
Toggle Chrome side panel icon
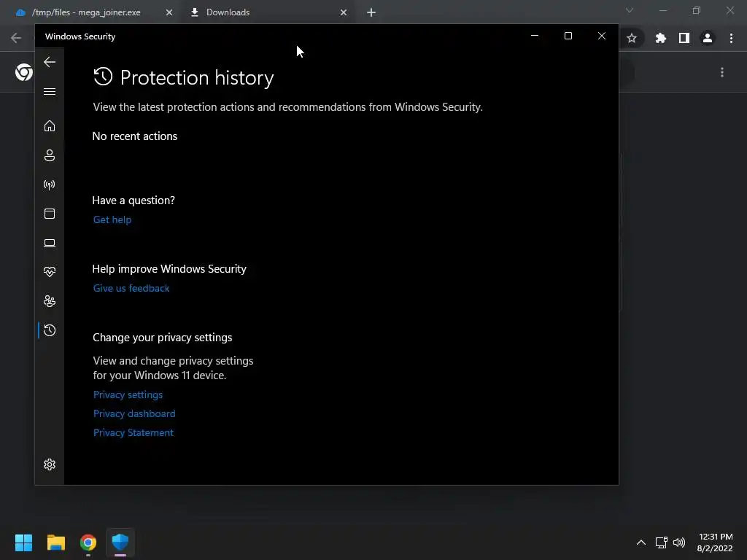(684, 38)
